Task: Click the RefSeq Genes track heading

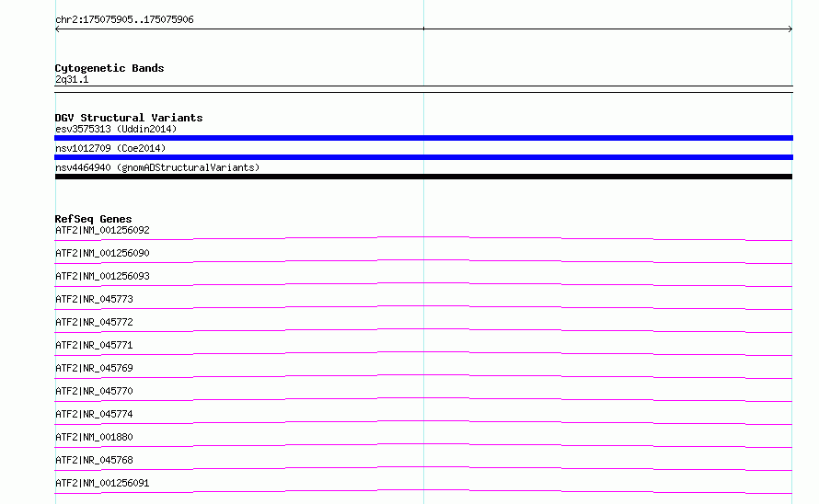Action: [x=93, y=219]
